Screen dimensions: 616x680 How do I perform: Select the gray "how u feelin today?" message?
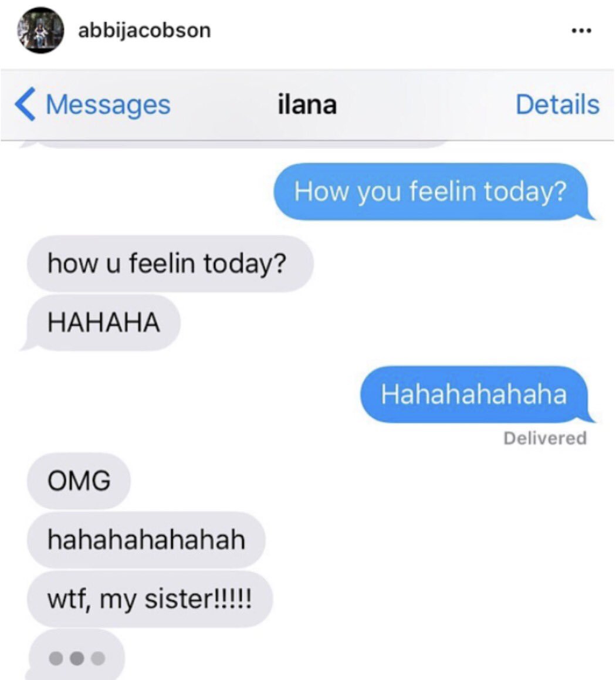coord(170,263)
